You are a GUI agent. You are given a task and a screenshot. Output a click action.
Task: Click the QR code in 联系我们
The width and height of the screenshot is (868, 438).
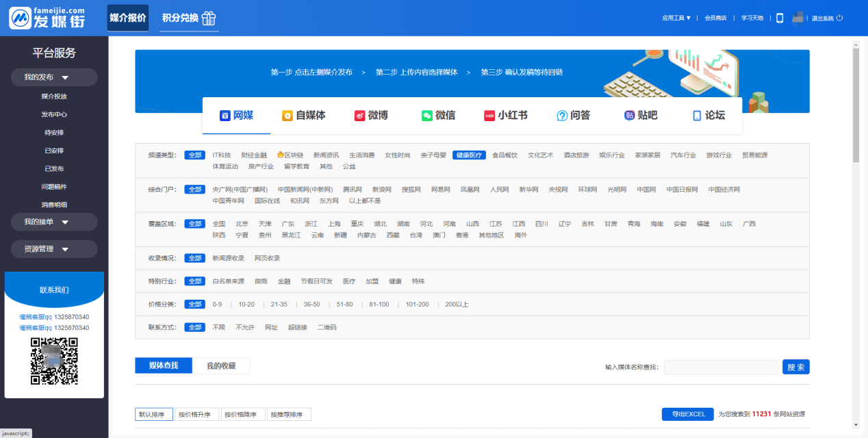(x=54, y=361)
